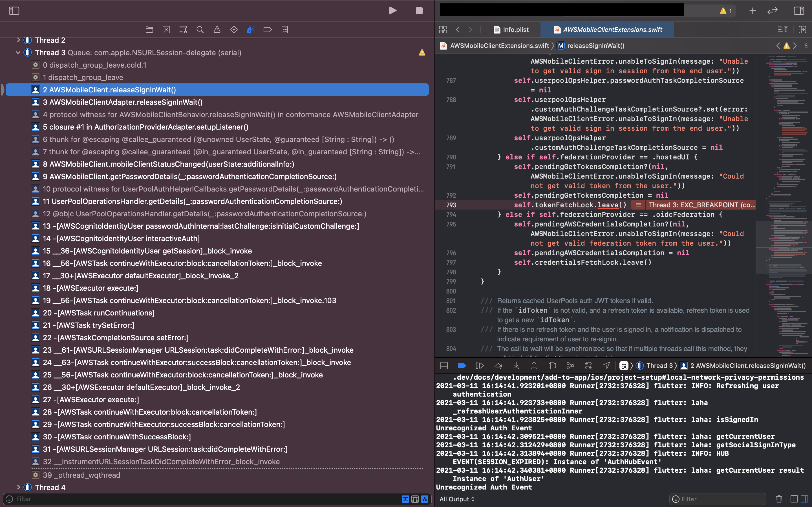Open the Breakpoint navigator tag icon
The height and width of the screenshot is (507, 812).
tap(267, 30)
